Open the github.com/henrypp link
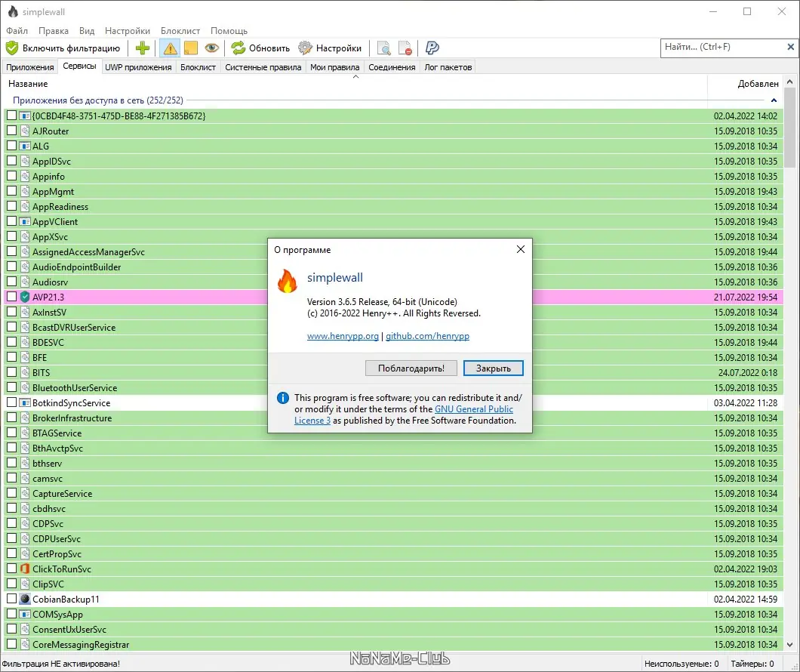This screenshot has height=672, width=800. (x=428, y=336)
